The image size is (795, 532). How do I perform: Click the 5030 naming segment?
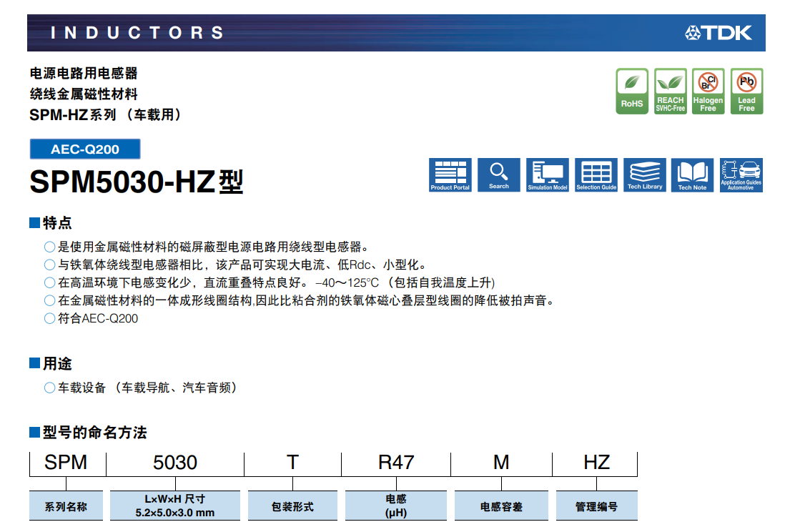click(x=175, y=463)
